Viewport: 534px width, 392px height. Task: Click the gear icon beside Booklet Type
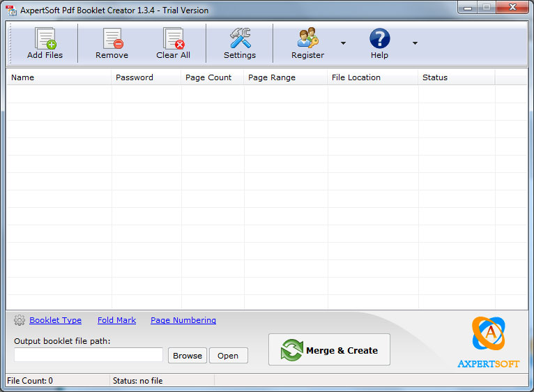click(20, 320)
